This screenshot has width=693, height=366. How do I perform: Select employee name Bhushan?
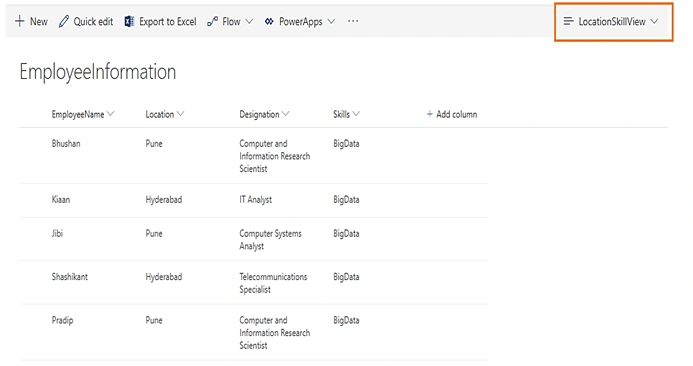coord(66,143)
